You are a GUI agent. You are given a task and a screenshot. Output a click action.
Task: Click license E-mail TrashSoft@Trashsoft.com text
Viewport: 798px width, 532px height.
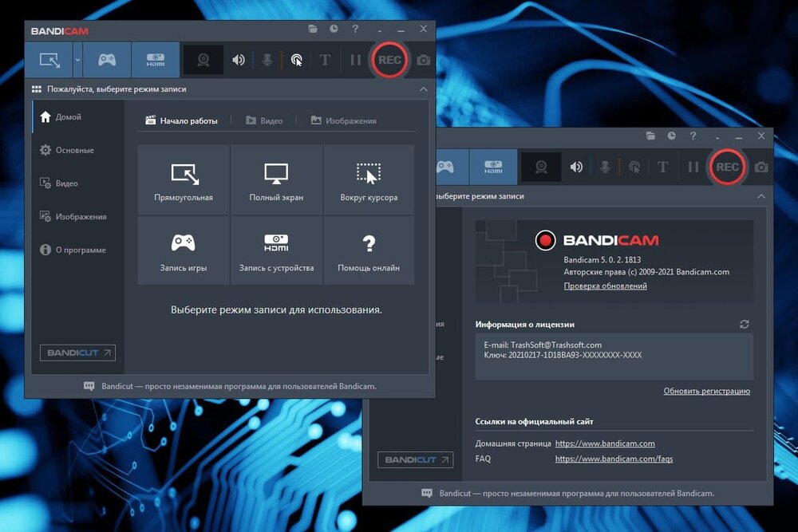[x=543, y=345]
